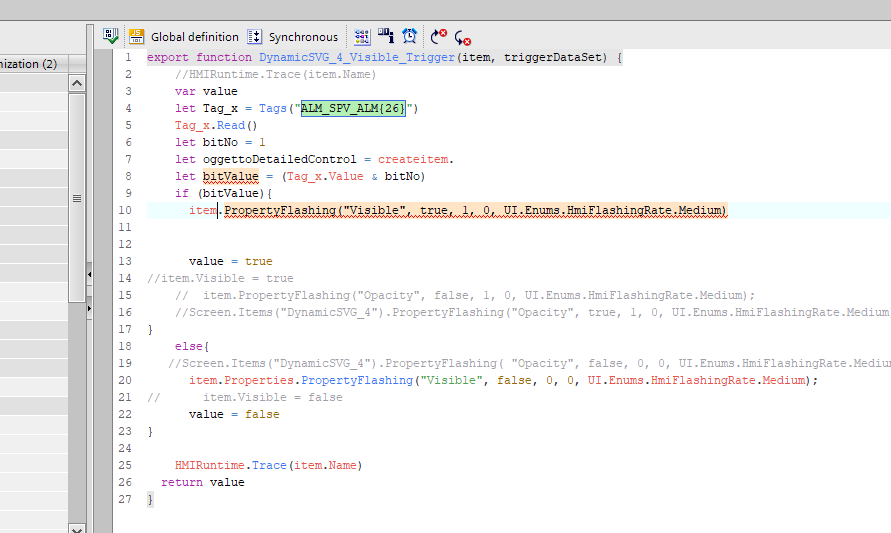Collapse the panel with left-pointing splitter arrow
The height and width of the screenshot is (533, 891).
[x=89, y=271]
